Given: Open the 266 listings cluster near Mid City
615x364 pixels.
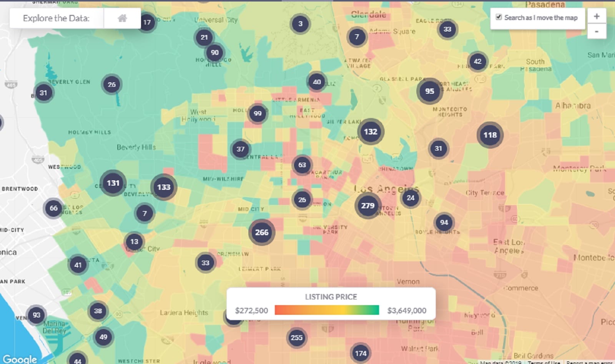Looking at the screenshot, I should (262, 232).
